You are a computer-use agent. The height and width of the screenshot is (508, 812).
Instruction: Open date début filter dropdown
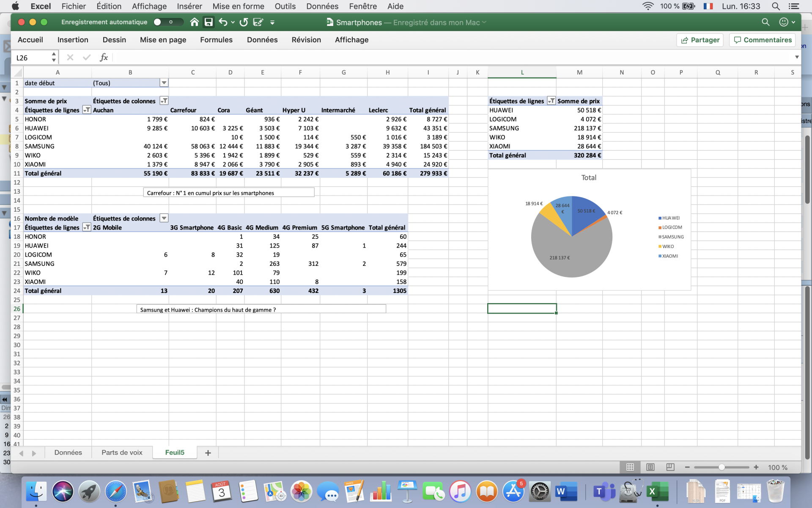[x=164, y=83]
